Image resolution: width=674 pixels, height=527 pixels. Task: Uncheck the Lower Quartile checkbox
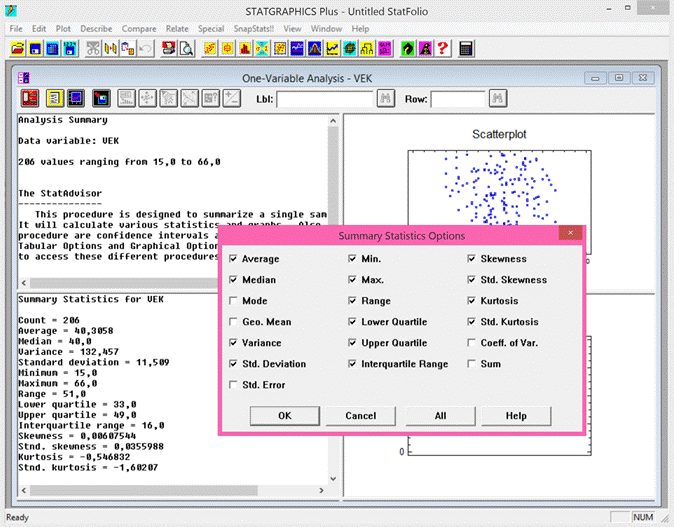tap(352, 322)
